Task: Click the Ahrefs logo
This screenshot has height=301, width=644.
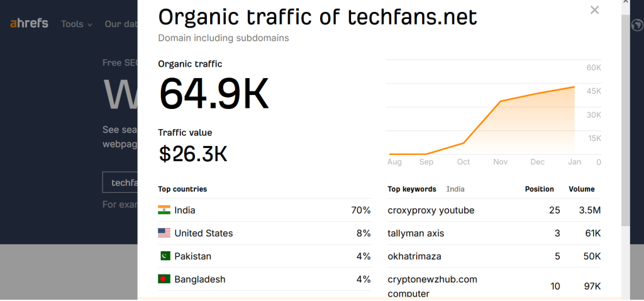Action: pos(29,24)
